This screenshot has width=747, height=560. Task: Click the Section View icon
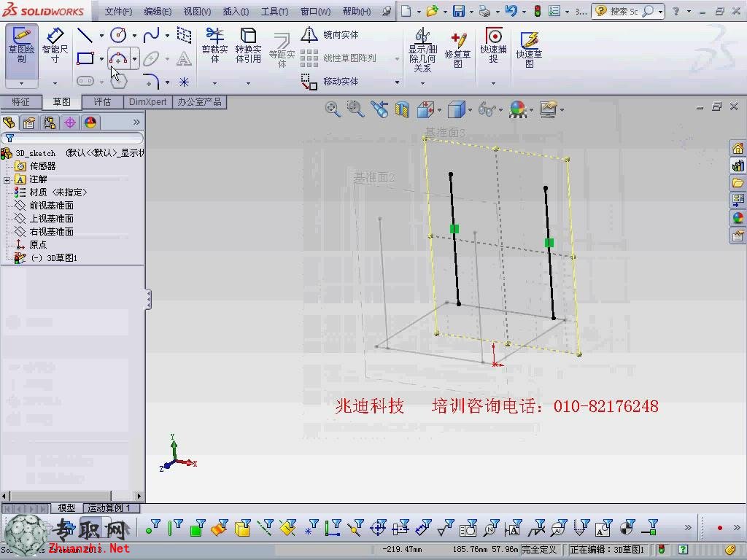402,109
